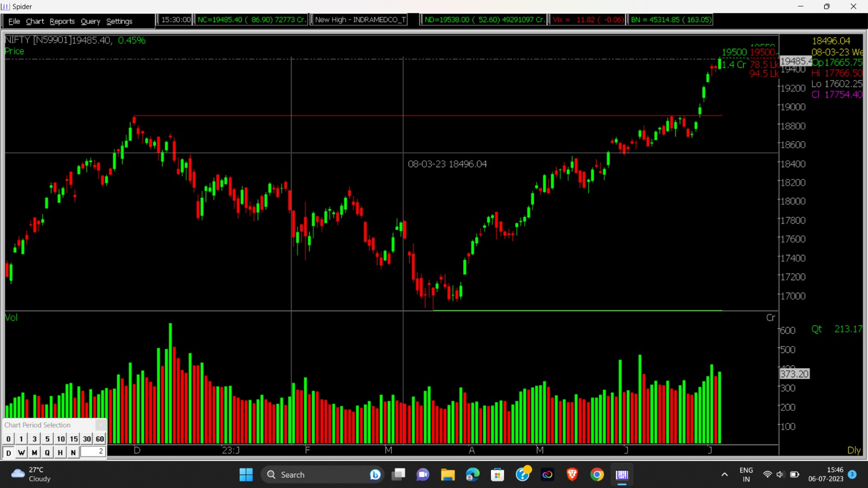Open Microsoft Teams from the taskbar
868x488 pixels.
click(x=423, y=474)
